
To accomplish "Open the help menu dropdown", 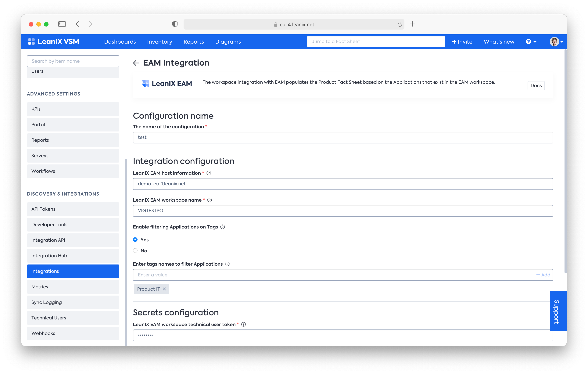I will pyautogui.click(x=531, y=41).
